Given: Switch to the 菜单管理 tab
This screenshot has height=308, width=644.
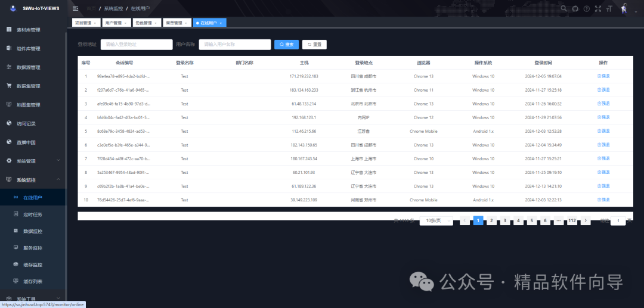Looking at the screenshot, I should [174, 23].
